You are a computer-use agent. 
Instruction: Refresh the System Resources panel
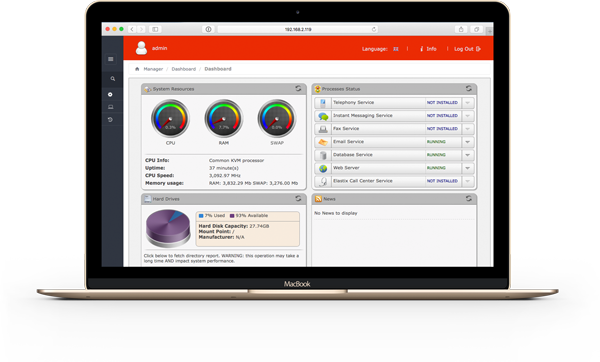coord(298,88)
